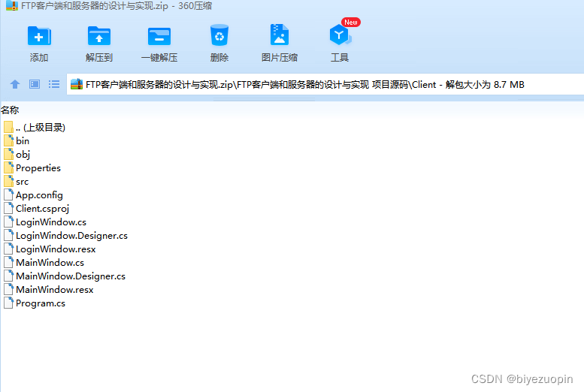Viewport: 584px width, 392px height.
Task: Switch to list view icon
Action: click(x=54, y=84)
